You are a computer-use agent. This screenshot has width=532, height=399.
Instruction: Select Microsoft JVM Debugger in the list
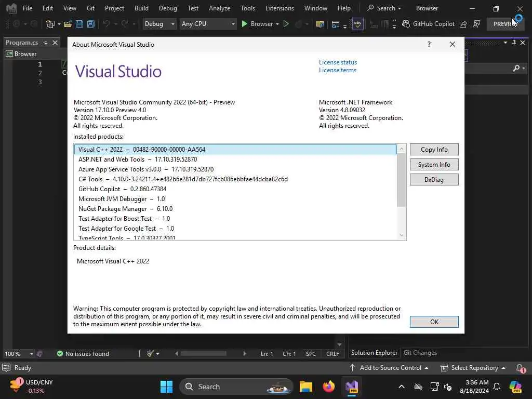[235, 199]
